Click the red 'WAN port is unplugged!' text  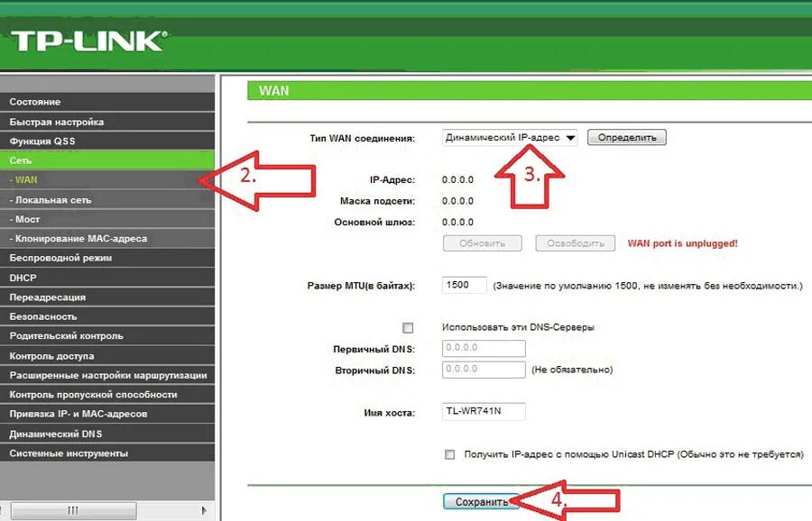pos(683,243)
